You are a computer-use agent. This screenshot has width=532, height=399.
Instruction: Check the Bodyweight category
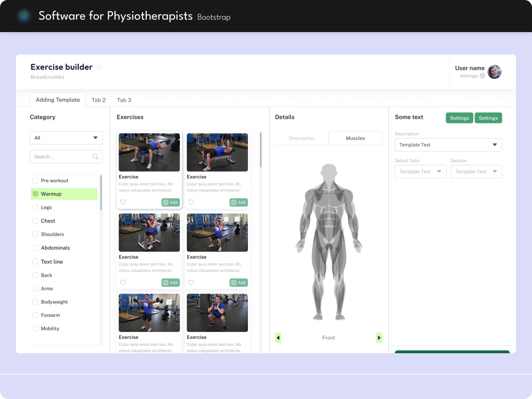[x=35, y=302]
